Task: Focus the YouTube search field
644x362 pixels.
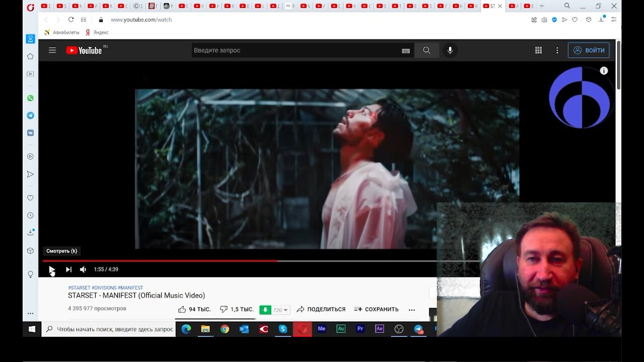Action: pos(296,50)
